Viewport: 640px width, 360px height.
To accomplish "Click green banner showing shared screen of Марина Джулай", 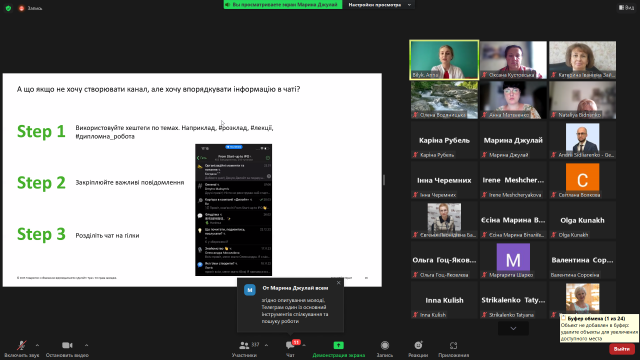I will click(283, 4).
